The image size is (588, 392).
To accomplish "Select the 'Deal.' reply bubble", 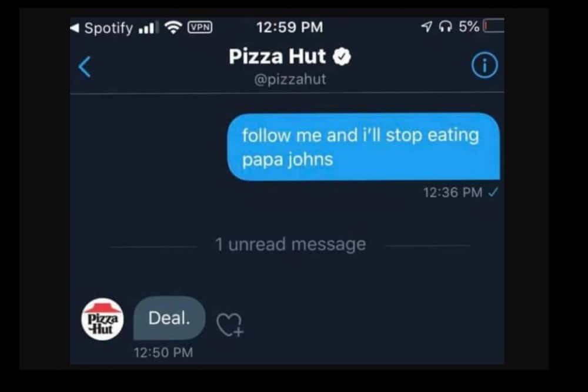I will click(169, 318).
